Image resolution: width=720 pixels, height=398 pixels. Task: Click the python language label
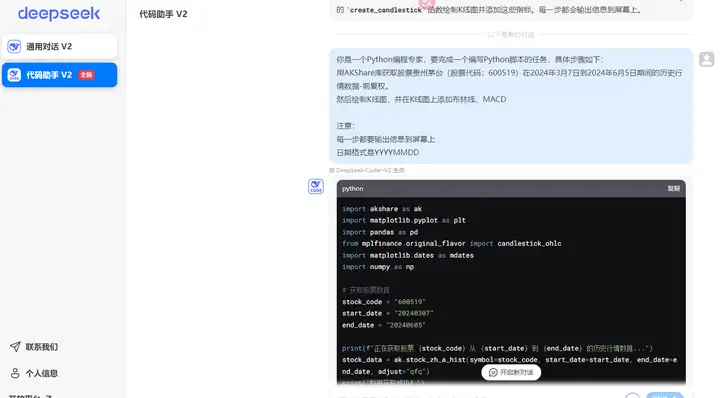[352, 189]
